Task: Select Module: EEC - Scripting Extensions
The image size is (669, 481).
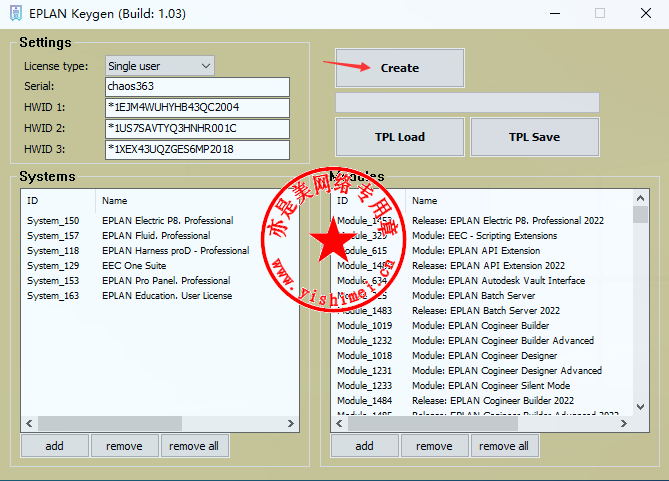Action: click(483, 236)
